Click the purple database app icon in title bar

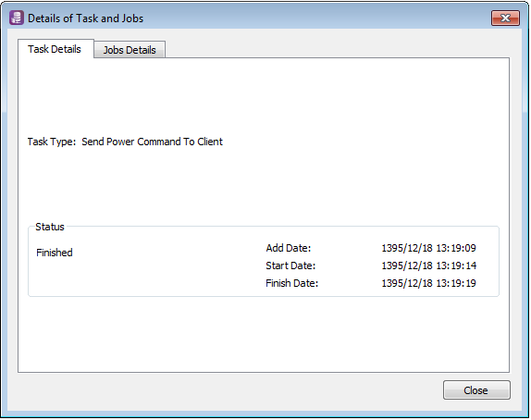coord(17,18)
